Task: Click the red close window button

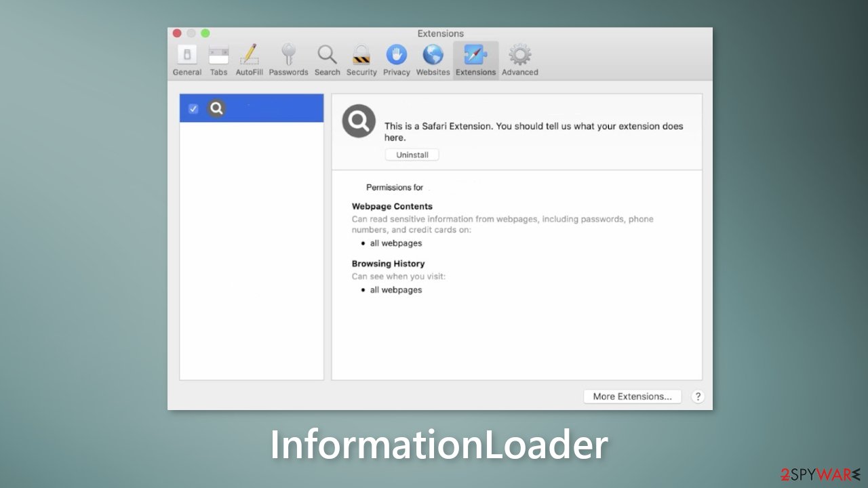Action: click(x=177, y=33)
